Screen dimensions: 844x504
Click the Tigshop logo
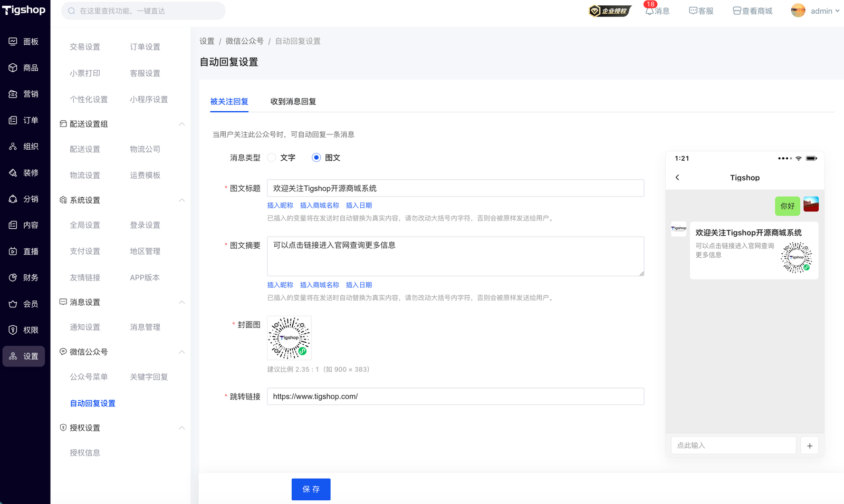click(x=24, y=10)
